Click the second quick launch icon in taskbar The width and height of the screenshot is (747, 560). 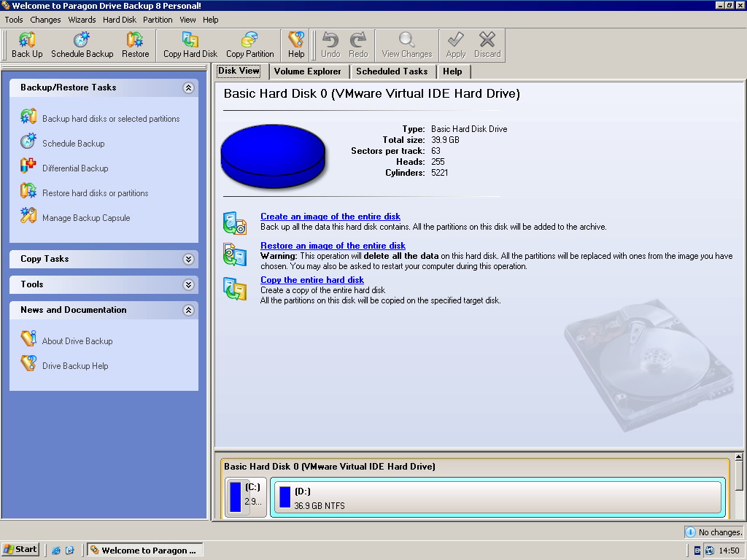[70, 550]
